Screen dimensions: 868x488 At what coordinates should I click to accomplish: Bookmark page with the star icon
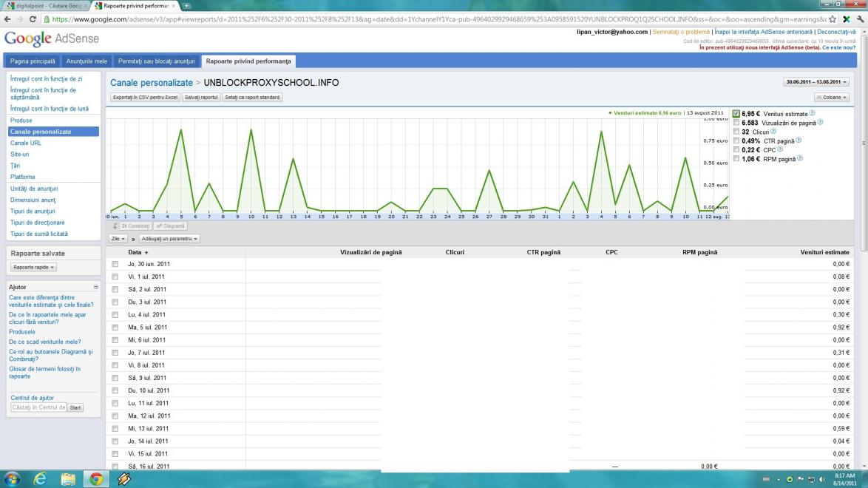pos(833,19)
